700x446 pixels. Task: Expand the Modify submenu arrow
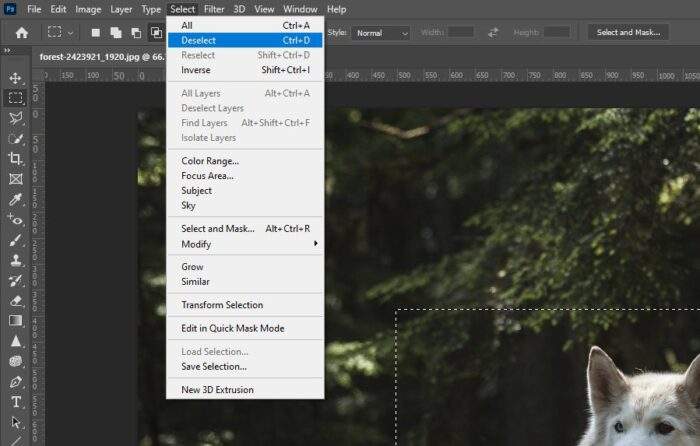[x=316, y=243]
